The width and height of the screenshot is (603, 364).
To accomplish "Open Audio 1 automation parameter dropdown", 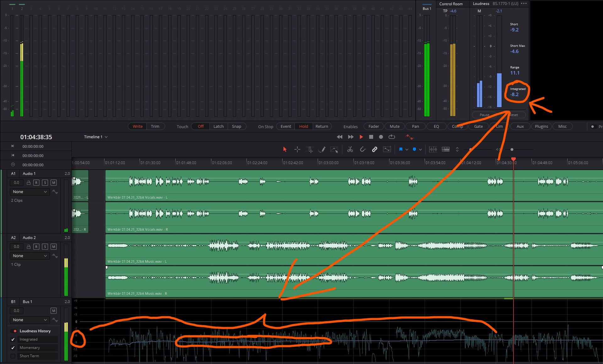I will [x=30, y=192].
